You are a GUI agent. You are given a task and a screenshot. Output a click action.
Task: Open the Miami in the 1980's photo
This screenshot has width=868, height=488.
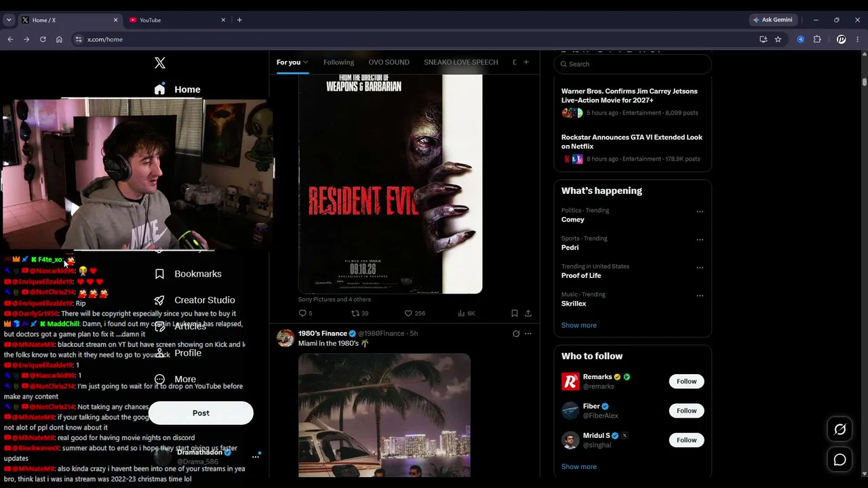coord(384,415)
